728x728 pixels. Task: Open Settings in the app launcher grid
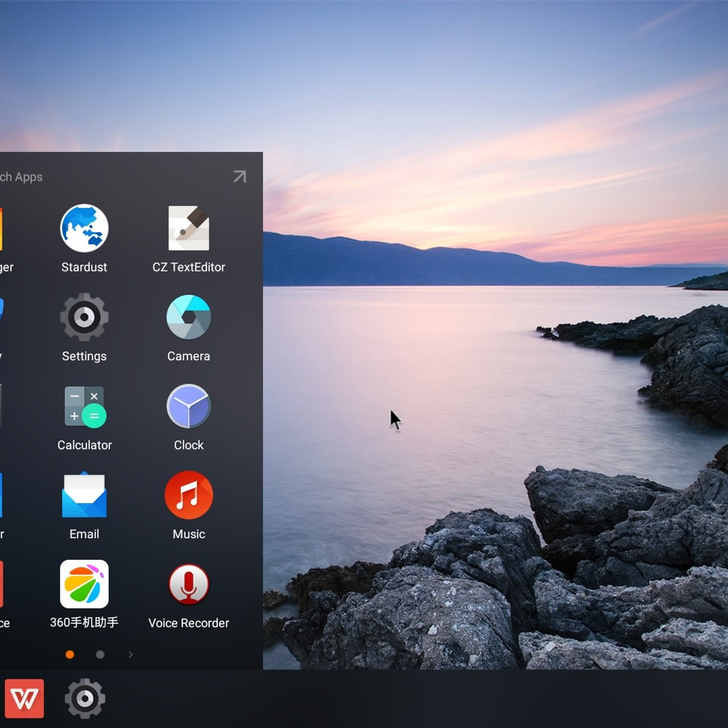pyautogui.click(x=84, y=317)
